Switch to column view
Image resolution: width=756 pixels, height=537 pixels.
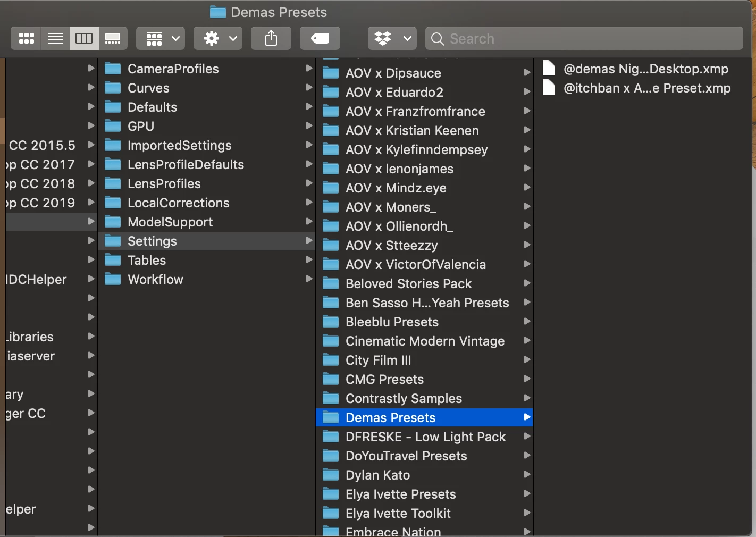(x=84, y=38)
